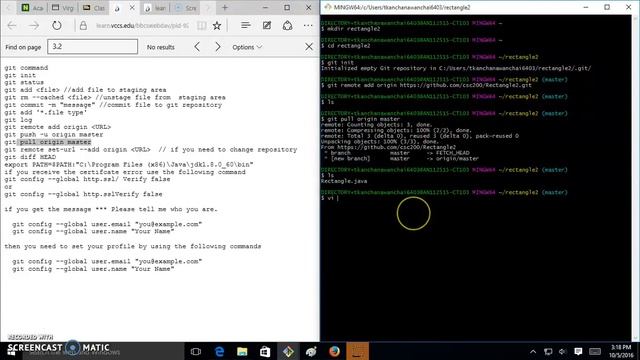Click the Share icon in Edge toolbar

click(287, 26)
